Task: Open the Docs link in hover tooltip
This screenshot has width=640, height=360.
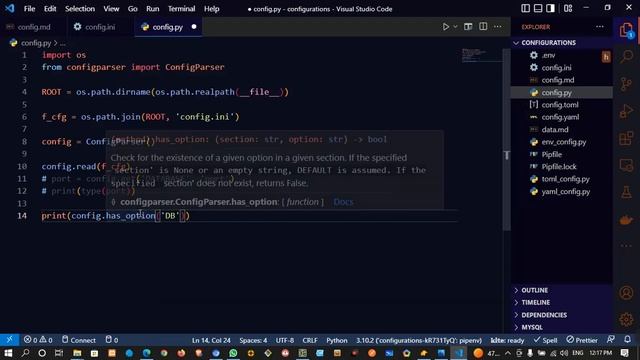Action: 343,202
